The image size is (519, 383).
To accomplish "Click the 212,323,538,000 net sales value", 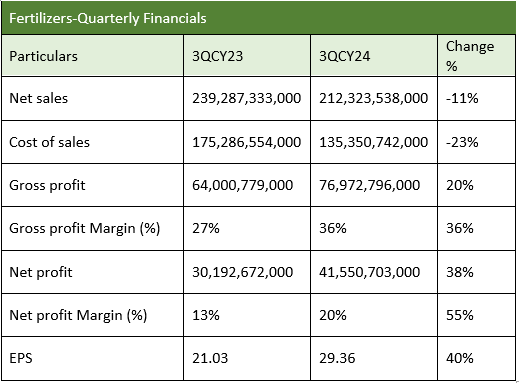I will 374,98.
